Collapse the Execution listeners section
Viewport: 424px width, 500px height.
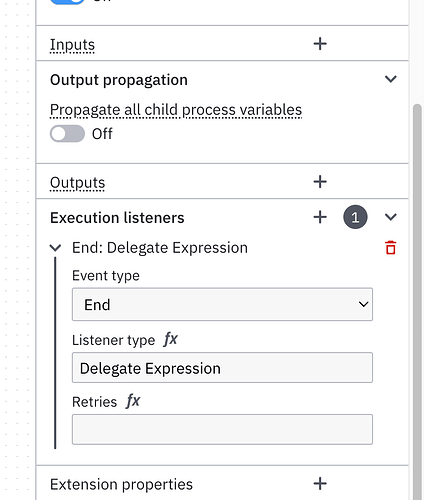[391, 217]
